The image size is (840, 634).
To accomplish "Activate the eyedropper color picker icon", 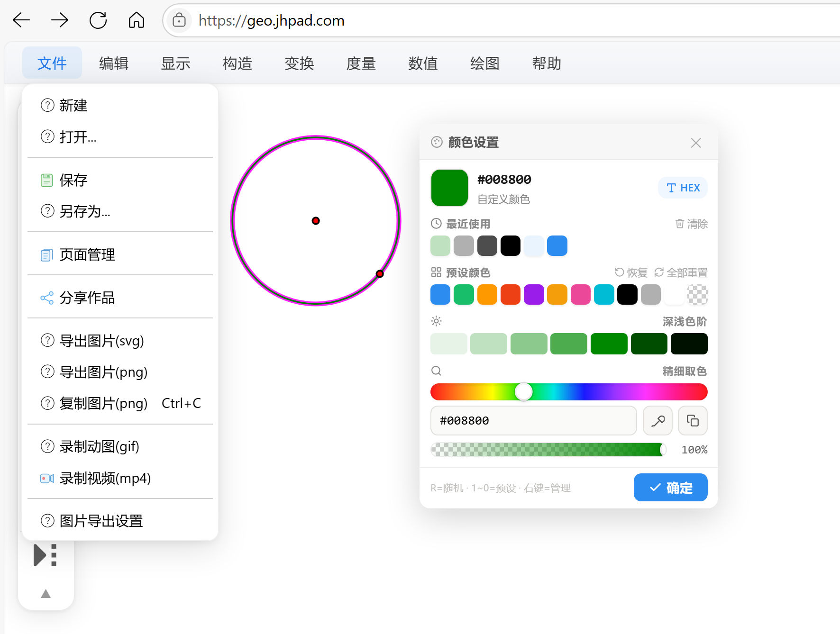I will click(x=657, y=420).
